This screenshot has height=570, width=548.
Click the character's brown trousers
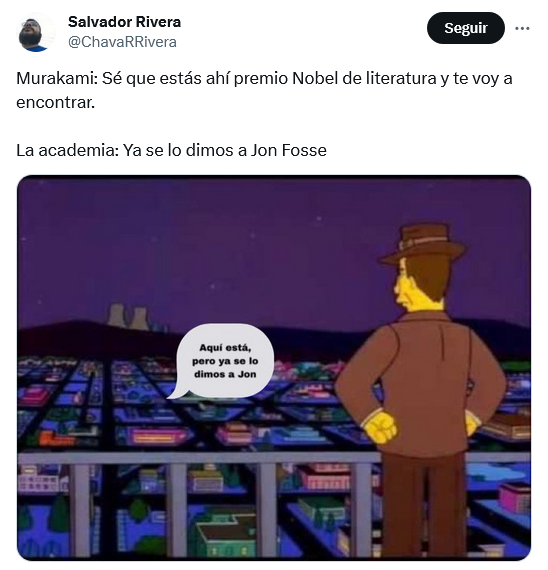[424, 505]
